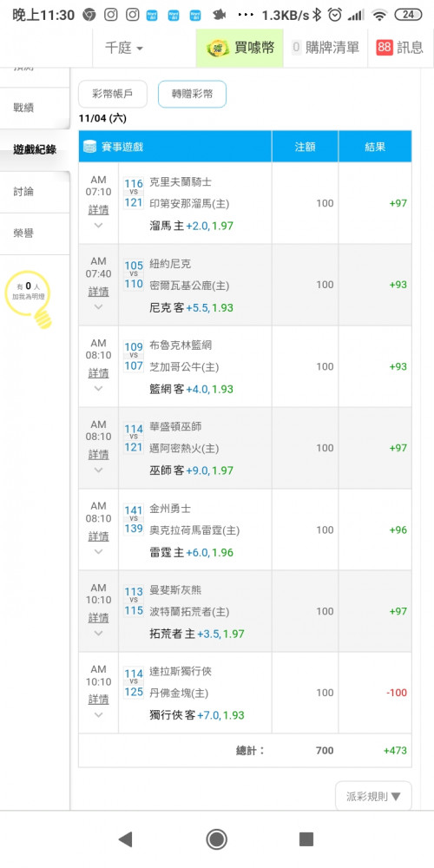
Task: Tap the Android back triangle button
Action: tap(126, 839)
